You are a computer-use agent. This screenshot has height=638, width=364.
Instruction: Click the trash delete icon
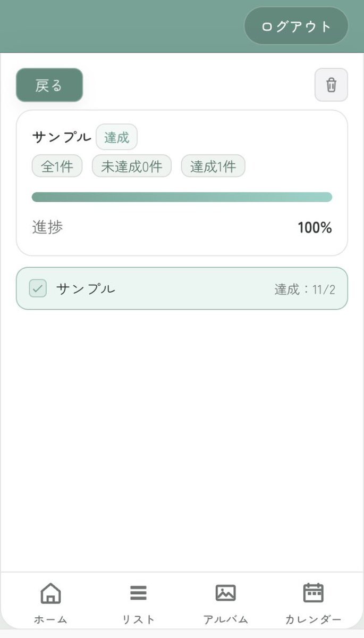(x=331, y=85)
